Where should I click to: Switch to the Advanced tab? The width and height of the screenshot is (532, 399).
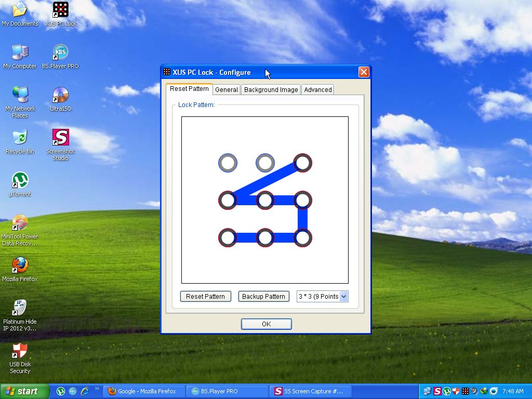317,90
